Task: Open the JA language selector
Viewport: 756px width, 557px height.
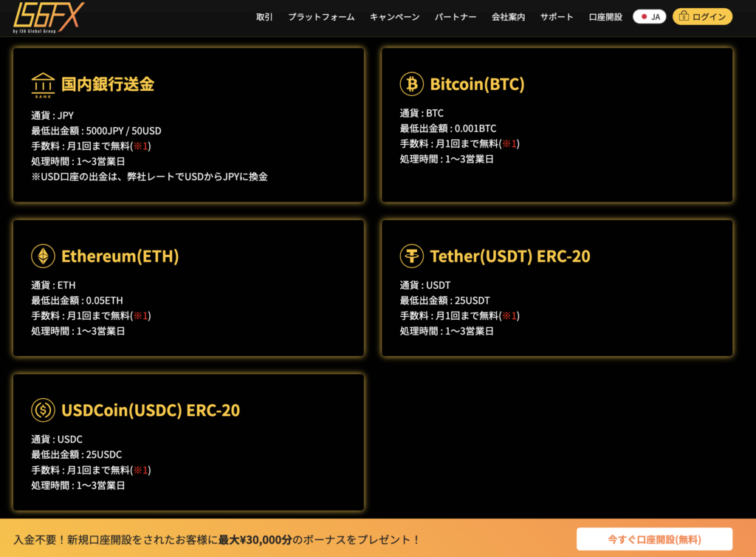Action: 649,17
